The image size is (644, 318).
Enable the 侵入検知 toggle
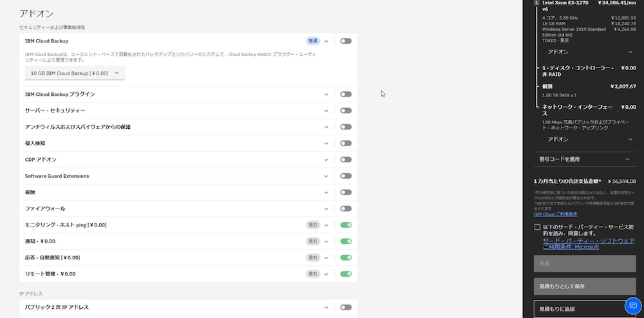coord(346,144)
